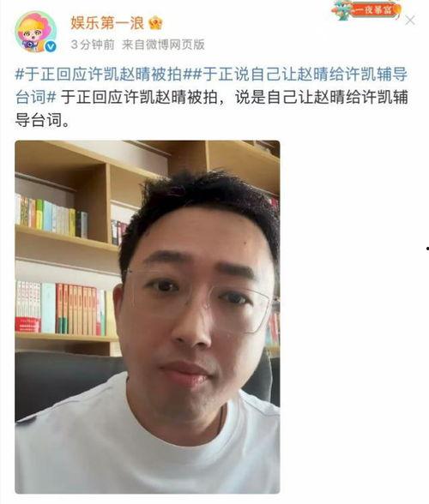Open the 娱乐第一浪 cartoon avatar
429x504 pixels.
[35, 32]
